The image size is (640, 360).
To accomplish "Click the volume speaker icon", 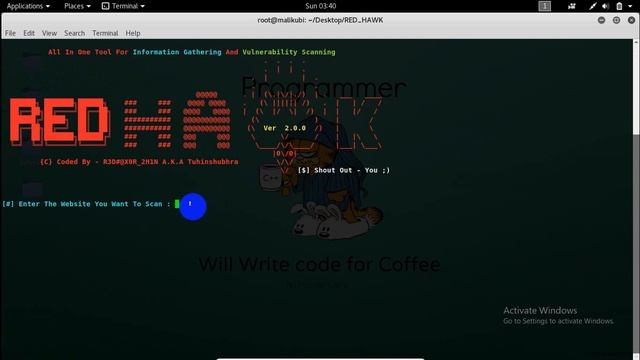I will 606,6.
